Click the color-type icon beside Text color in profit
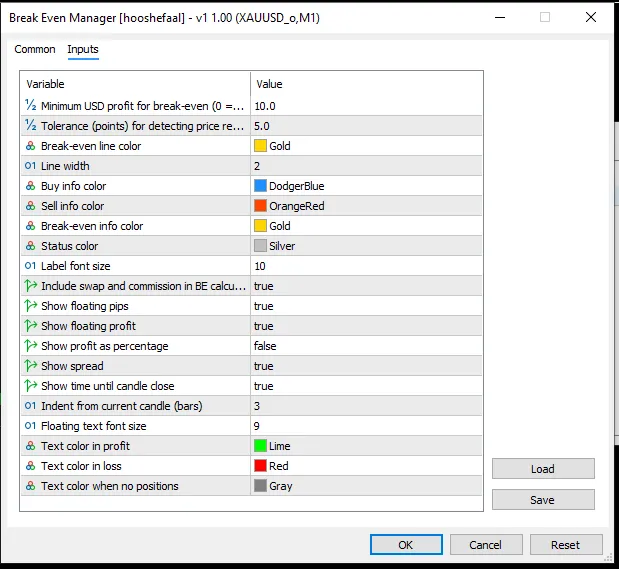 tap(30, 446)
